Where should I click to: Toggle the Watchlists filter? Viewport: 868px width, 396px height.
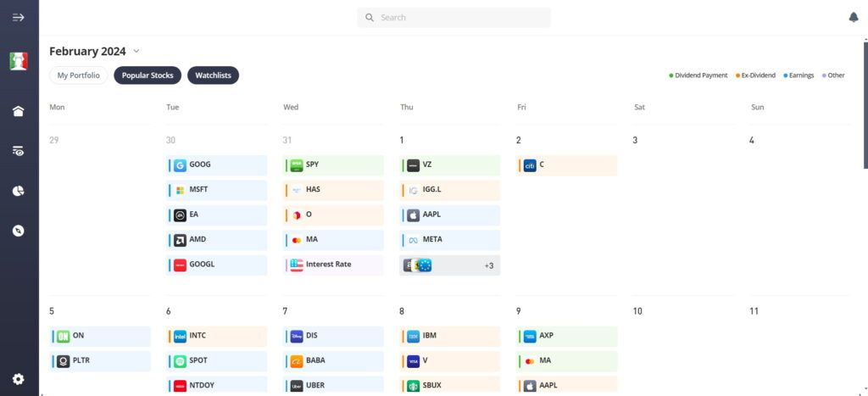coord(213,75)
